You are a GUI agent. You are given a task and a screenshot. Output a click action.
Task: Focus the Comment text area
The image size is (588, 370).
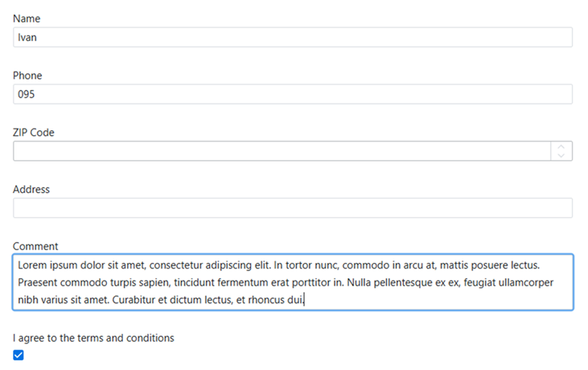tap(293, 282)
